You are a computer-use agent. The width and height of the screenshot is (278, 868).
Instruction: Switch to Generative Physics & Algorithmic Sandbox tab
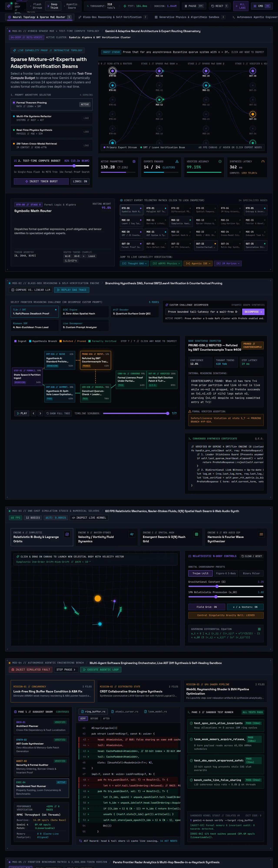pos(190,17)
